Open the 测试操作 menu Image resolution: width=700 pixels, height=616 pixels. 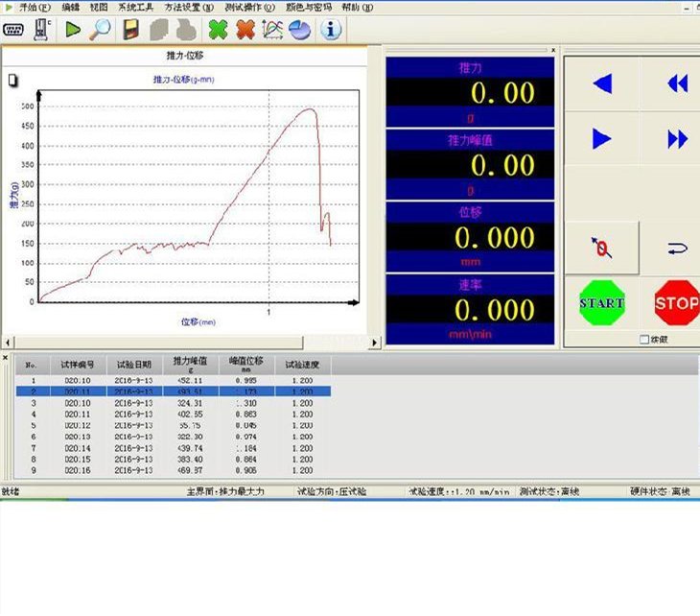(249, 7)
